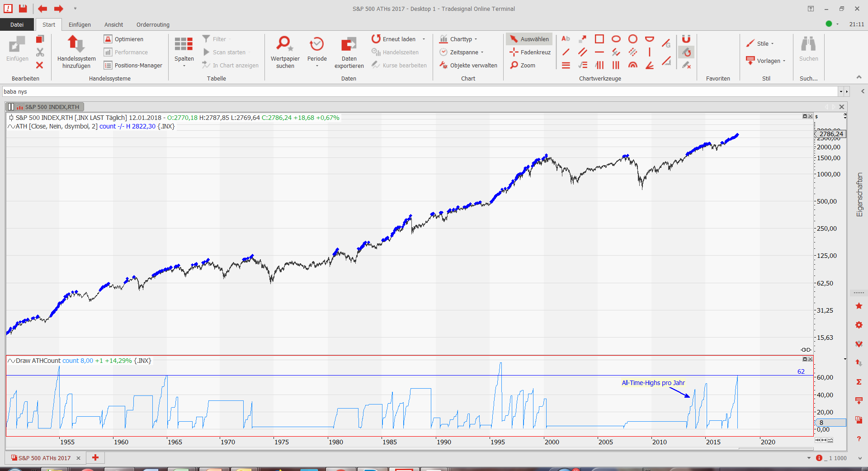Click the sigma icon in right sidebar
The image size is (868, 471).
pyautogui.click(x=859, y=382)
